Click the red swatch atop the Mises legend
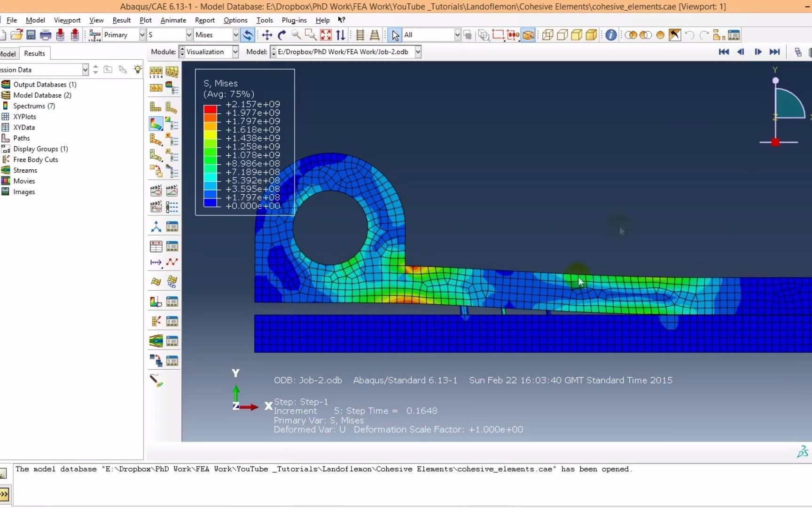Viewport: 812px width, 508px height. coord(211,108)
